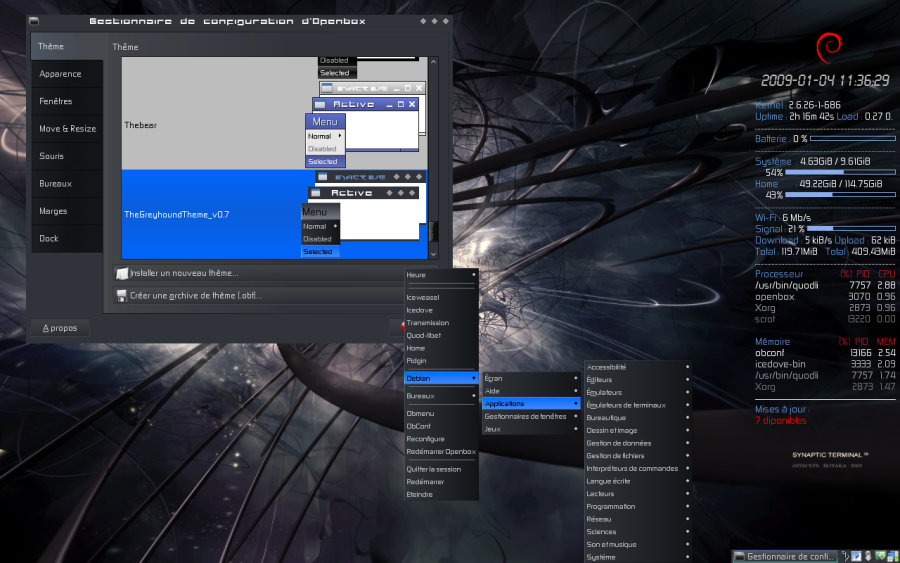The width and height of the screenshot is (900, 563).
Task: Click the grey down-arrow tray icon
Action: click(868, 556)
